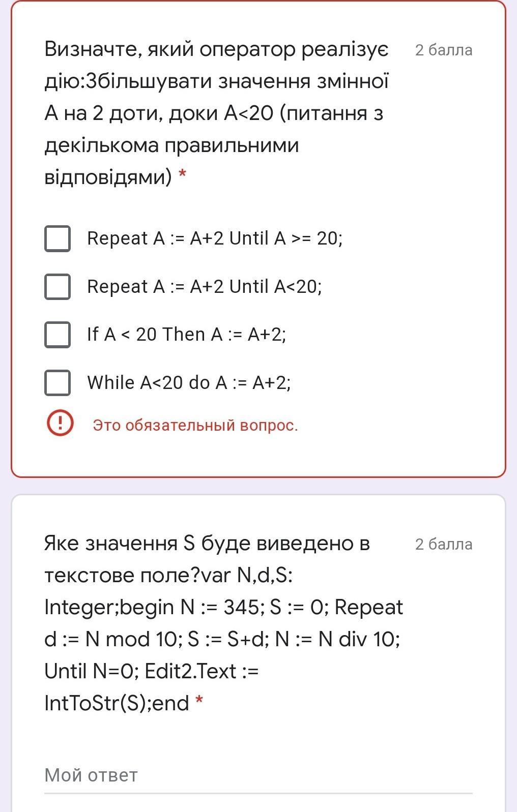Click the 'If A < 20 Then A := A+2;' label text

click(x=187, y=335)
